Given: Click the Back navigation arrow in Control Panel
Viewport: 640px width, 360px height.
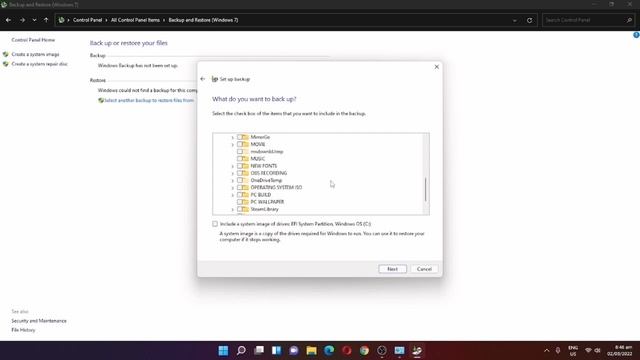Looking at the screenshot, I should pos(8,20).
